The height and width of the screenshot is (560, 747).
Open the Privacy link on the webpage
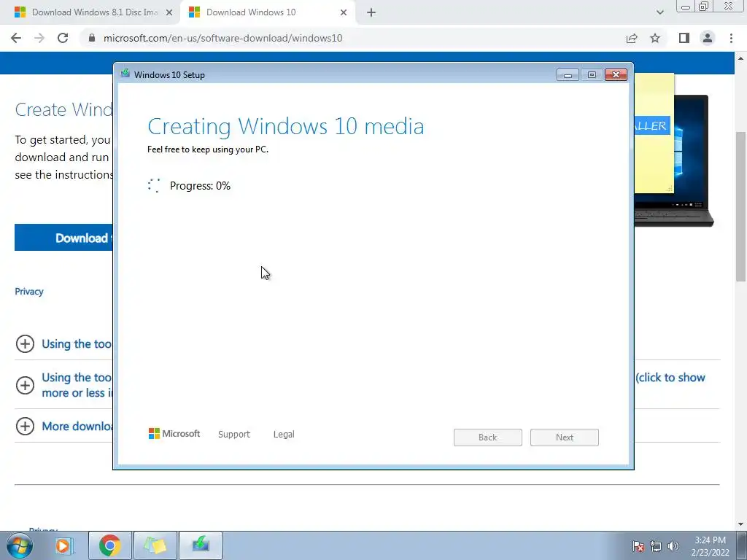(x=29, y=292)
